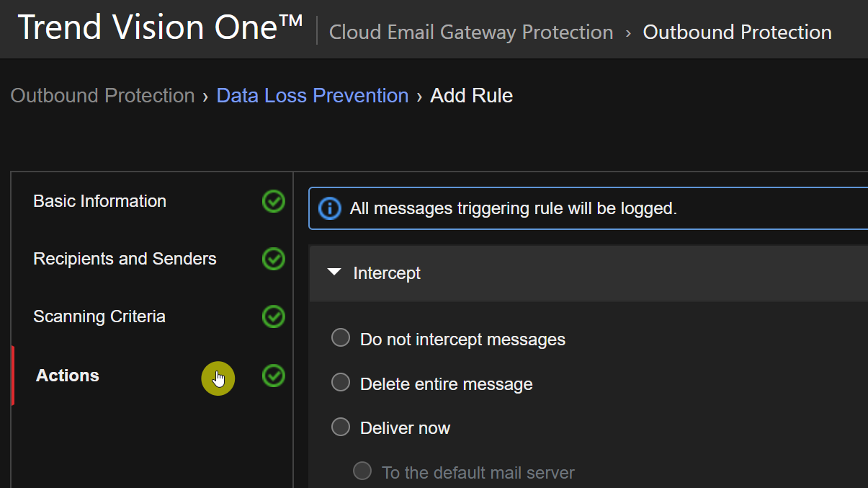
Task: Click Outbound Protection in the top header
Action: [x=737, y=32]
